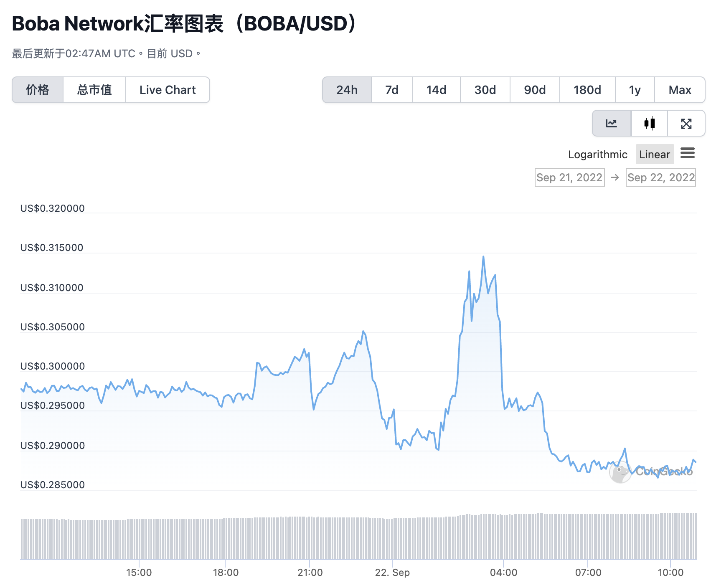Click the US$0.285000 axis label
This screenshot has height=588, width=711.
point(53,485)
